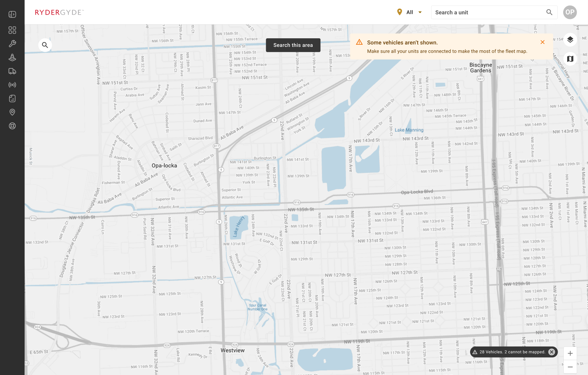588x375 pixels.
Task: Close the 28 Vehicles notice
Action: point(552,352)
